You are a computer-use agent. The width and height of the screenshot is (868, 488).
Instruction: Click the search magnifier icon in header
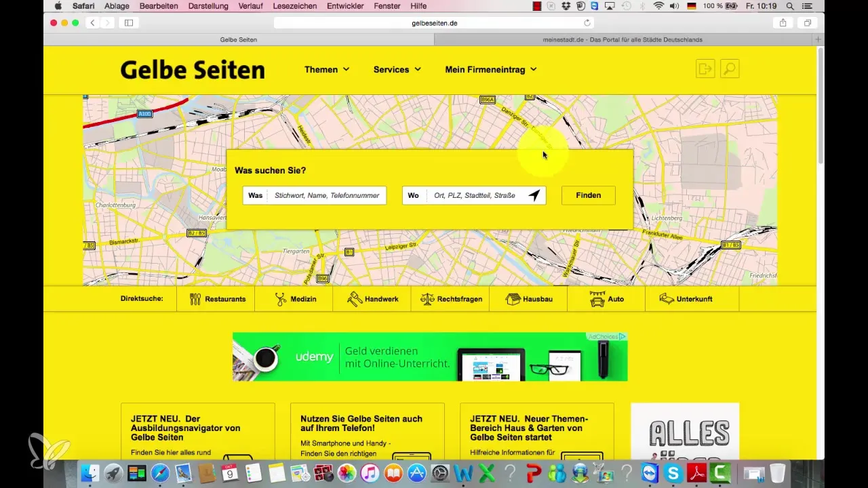(730, 69)
